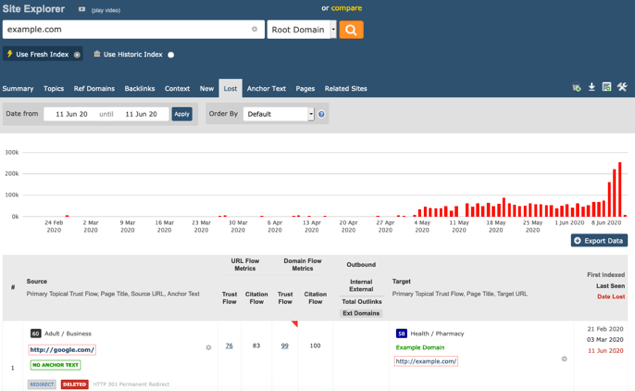Click the NO ANCHOR TEXT label
This screenshot has width=635, height=391.
click(x=55, y=365)
